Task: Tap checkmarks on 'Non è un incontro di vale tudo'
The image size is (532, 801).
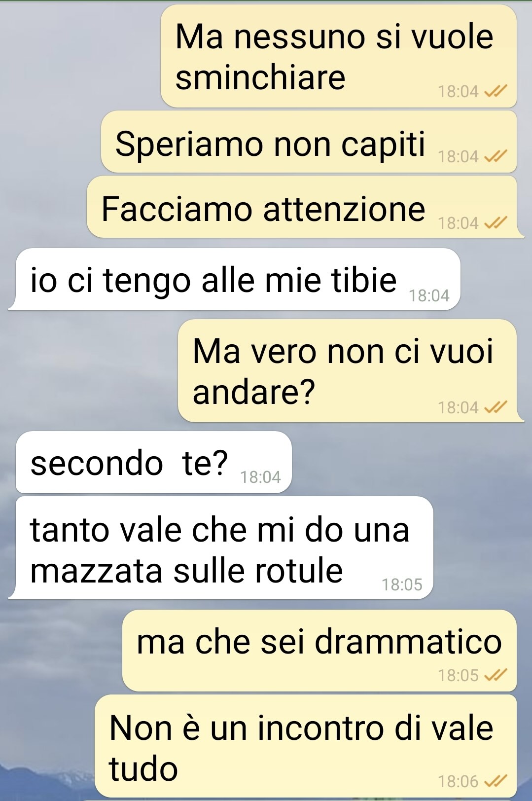Action: tap(496, 781)
